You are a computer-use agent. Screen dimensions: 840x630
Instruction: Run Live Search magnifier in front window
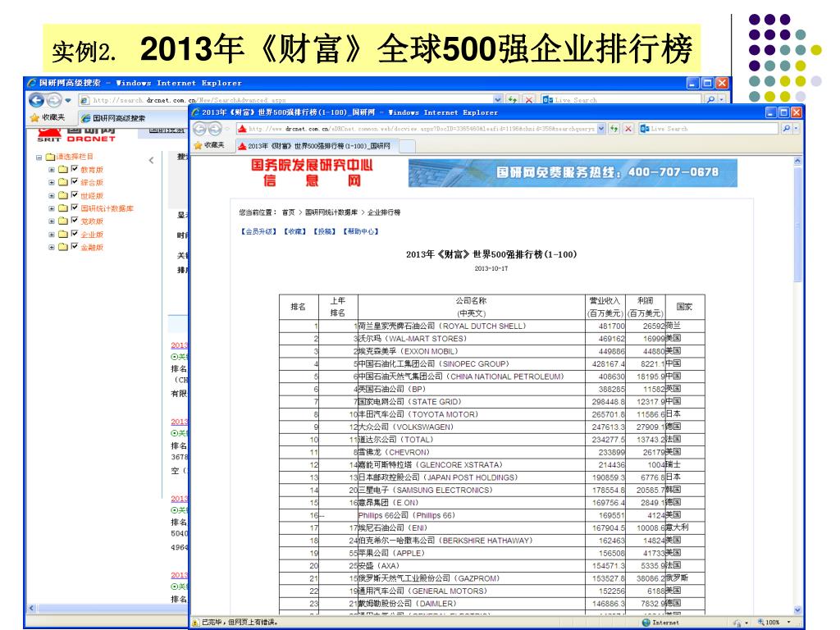pyautogui.click(x=787, y=129)
